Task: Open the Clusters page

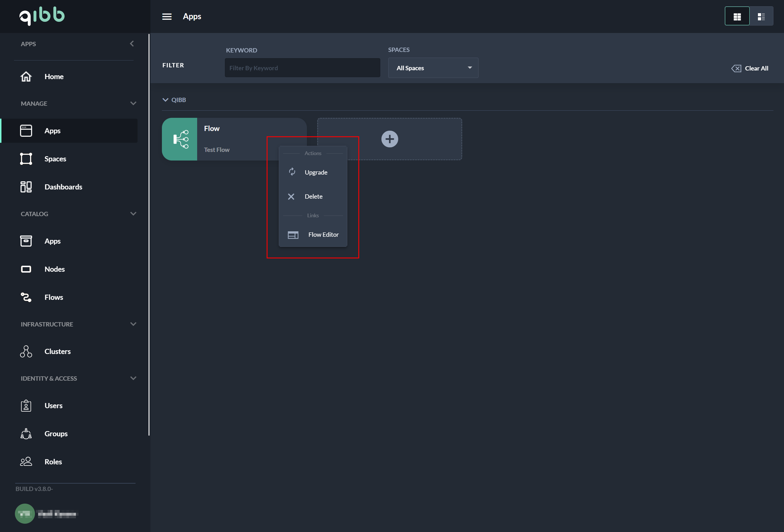Action: point(57,351)
